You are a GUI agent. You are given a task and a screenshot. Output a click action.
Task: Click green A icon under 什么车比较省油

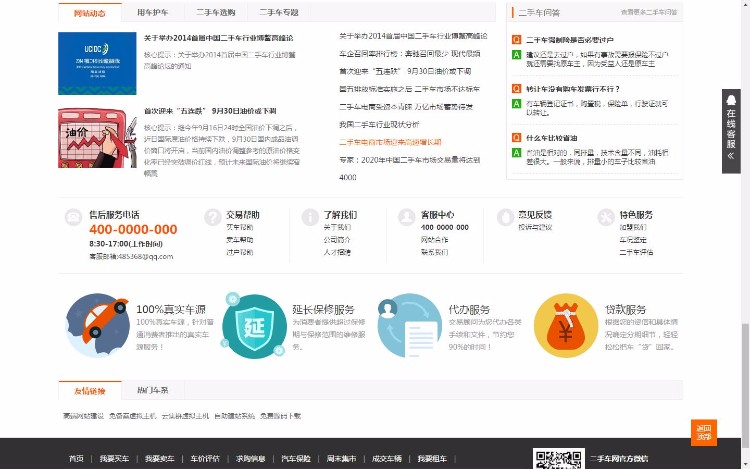[516, 153]
